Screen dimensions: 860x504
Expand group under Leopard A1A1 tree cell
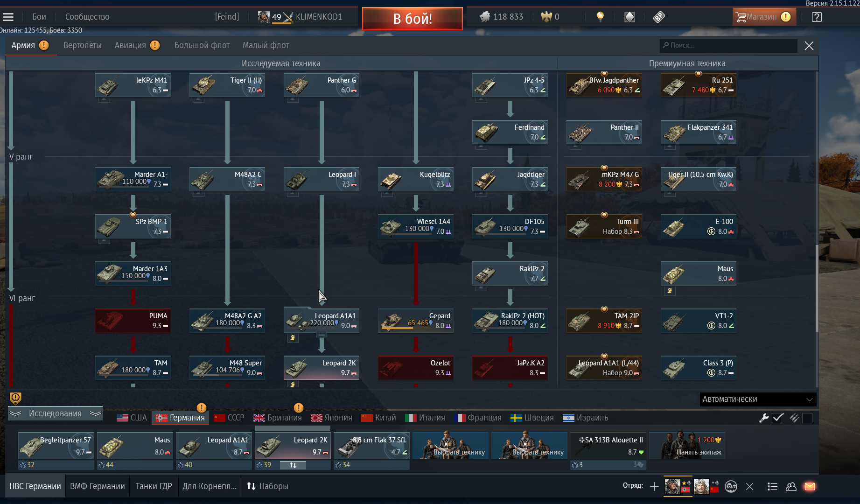(x=322, y=335)
